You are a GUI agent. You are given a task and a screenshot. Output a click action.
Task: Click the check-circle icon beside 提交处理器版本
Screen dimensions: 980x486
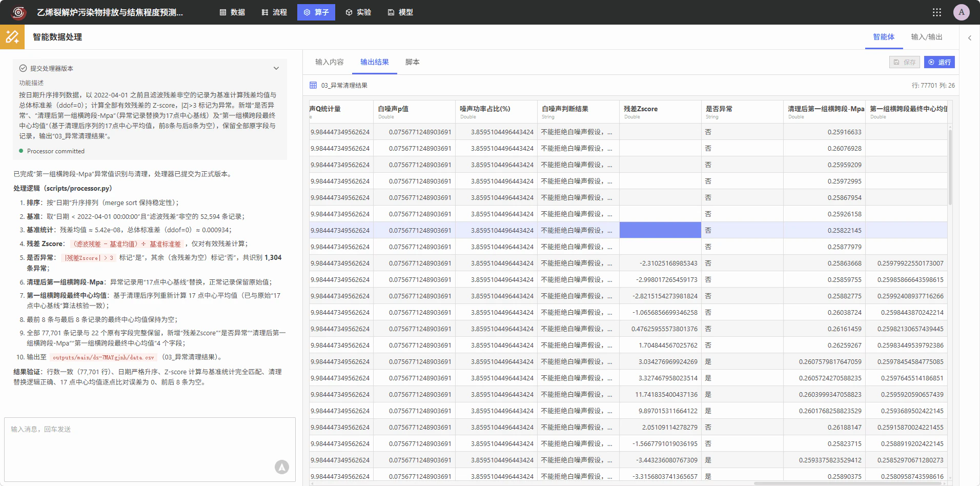pyautogui.click(x=23, y=68)
